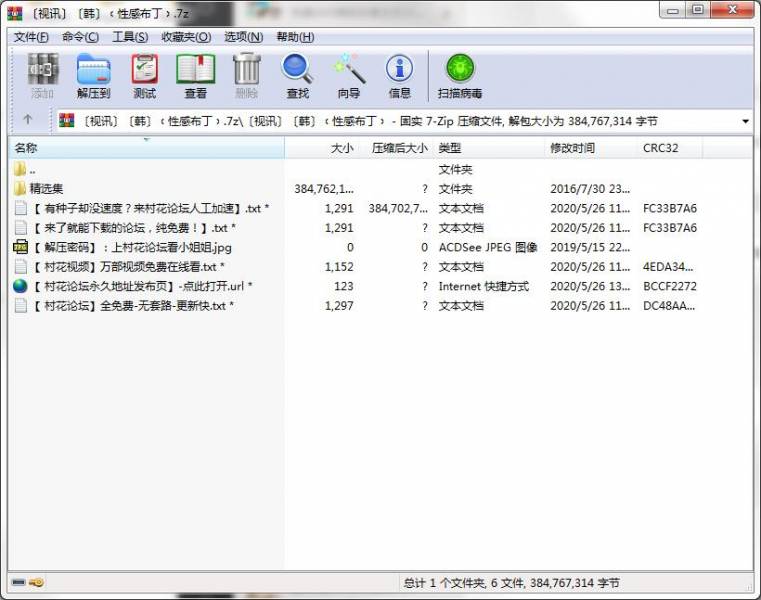Show archive 信息 (Info) from the toolbar

[399, 76]
